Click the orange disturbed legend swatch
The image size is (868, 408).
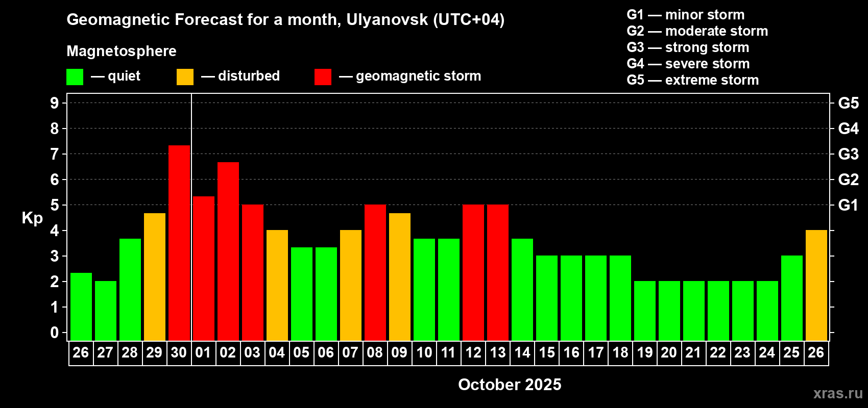tap(185, 77)
